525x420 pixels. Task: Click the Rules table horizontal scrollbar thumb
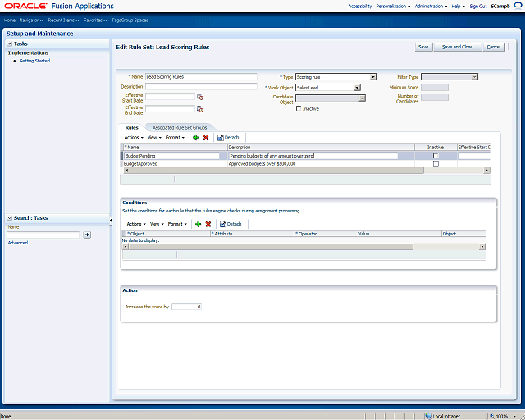coord(276,171)
